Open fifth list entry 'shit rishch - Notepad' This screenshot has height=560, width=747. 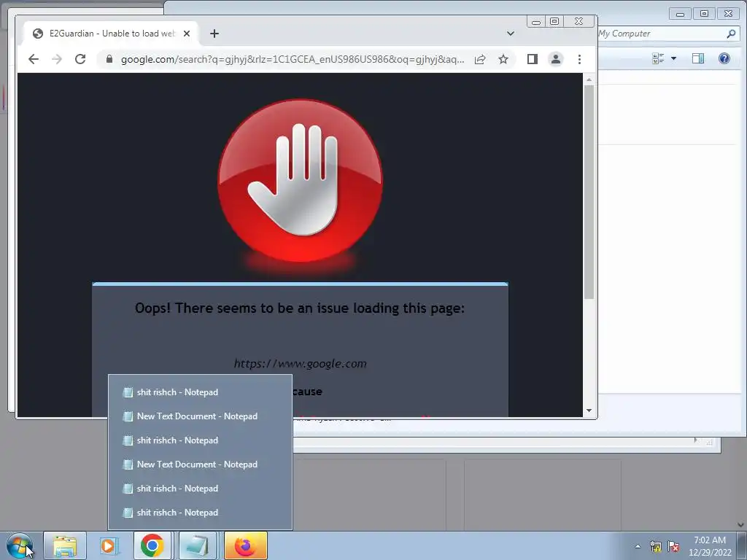(x=200, y=489)
